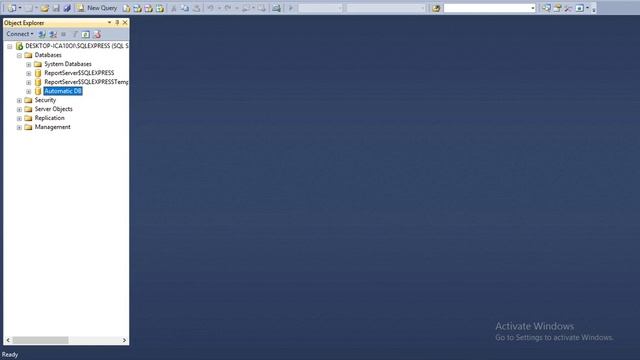Expand the ReportServer$SQLEXPRESSTempDB database node
The width and height of the screenshot is (640, 360).
point(29,82)
